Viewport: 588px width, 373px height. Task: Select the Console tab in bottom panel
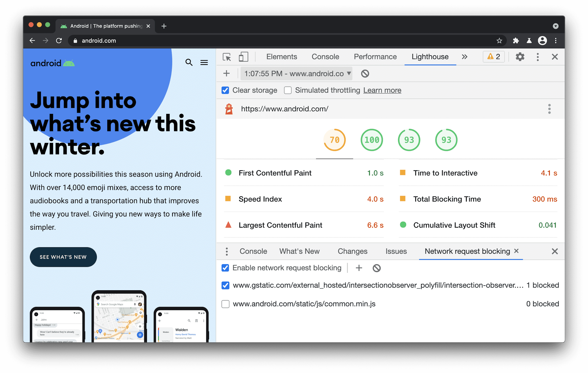pyautogui.click(x=253, y=251)
